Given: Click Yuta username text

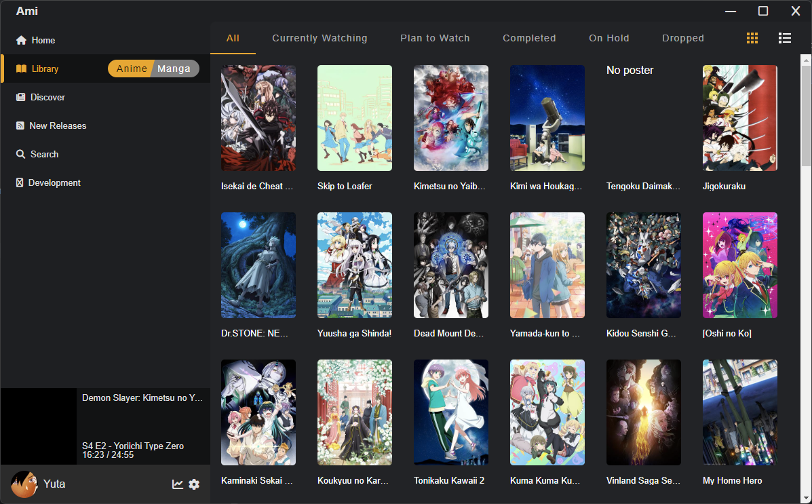Looking at the screenshot, I should click(x=54, y=484).
